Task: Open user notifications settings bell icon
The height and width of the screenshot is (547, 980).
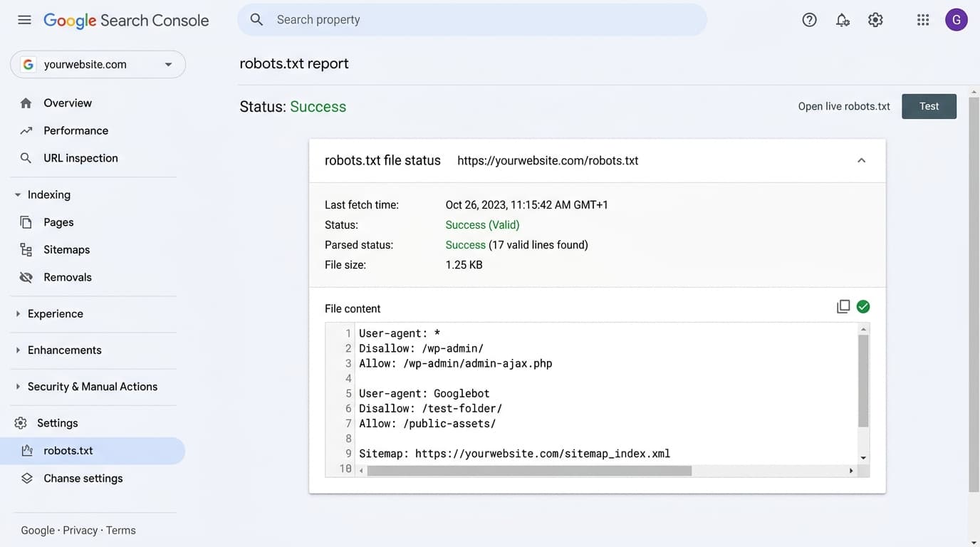Action: 843,20
